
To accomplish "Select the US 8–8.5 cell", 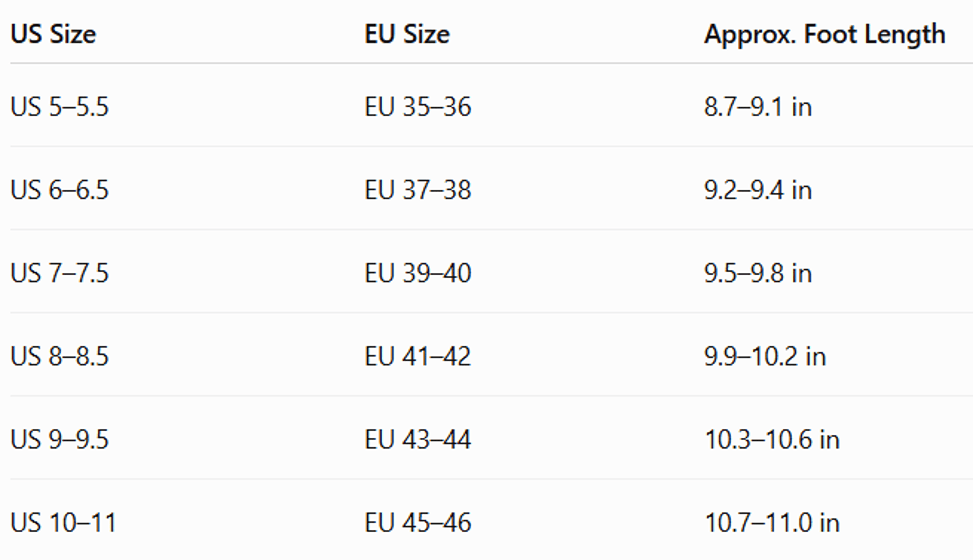I will 60,356.
